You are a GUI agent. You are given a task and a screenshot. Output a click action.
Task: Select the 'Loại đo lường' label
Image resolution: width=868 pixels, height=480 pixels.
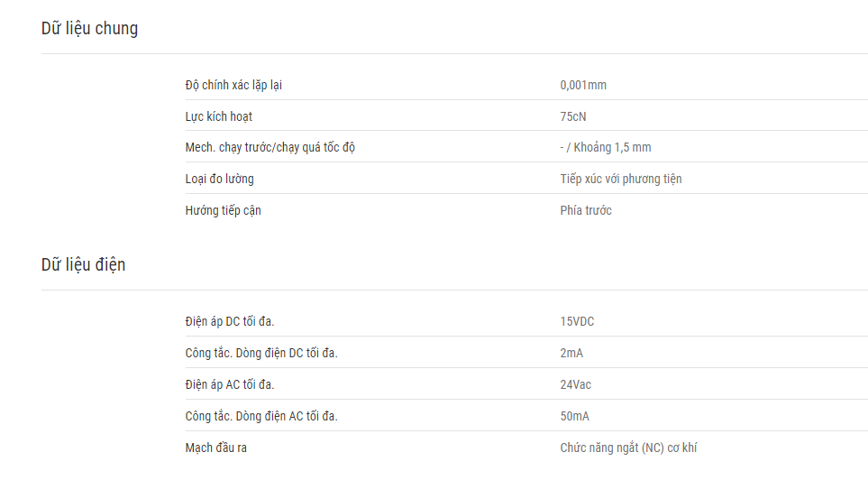tap(219, 179)
